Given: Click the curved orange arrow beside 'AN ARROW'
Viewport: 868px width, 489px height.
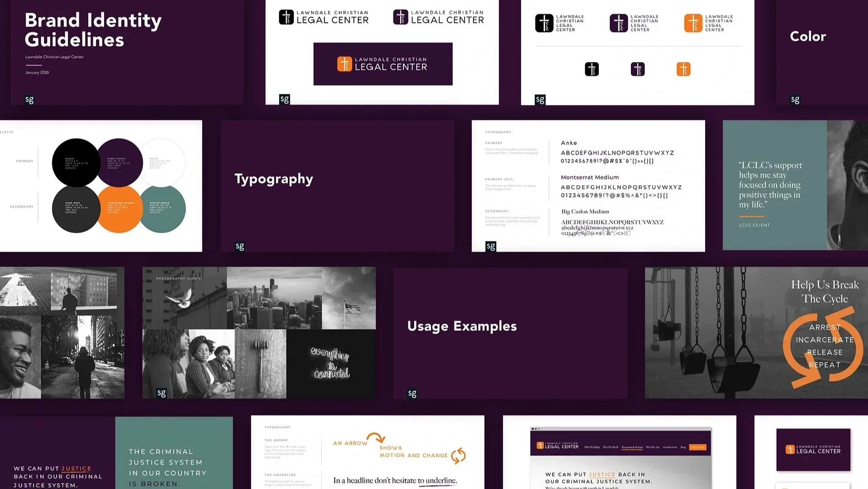Looking at the screenshot, I should coord(376,437).
